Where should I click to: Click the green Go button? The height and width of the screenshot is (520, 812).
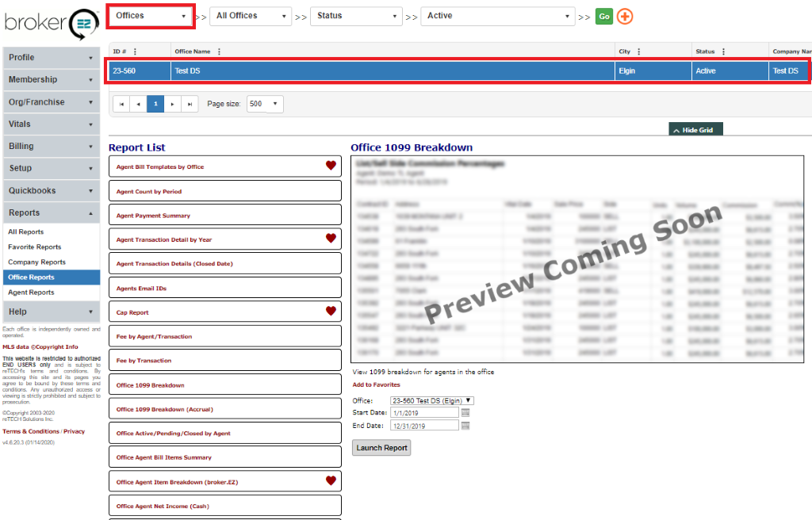click(x=604, y=17)
